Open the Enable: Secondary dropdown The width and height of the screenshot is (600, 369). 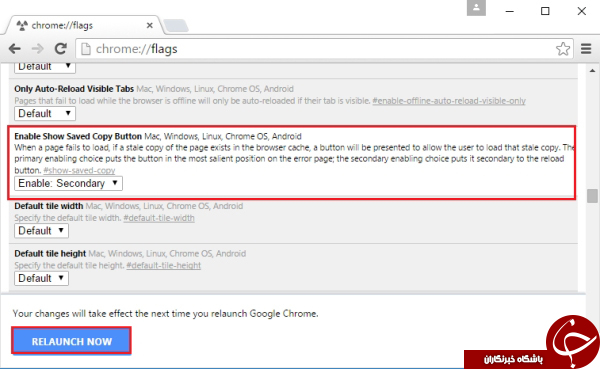click(x=68, y=183)
